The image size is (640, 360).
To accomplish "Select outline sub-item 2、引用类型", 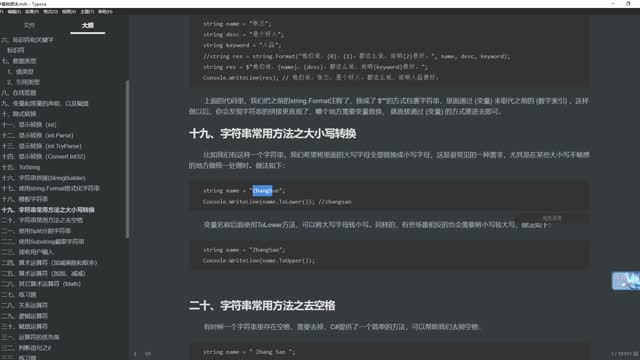I will [x=23, y=82].
